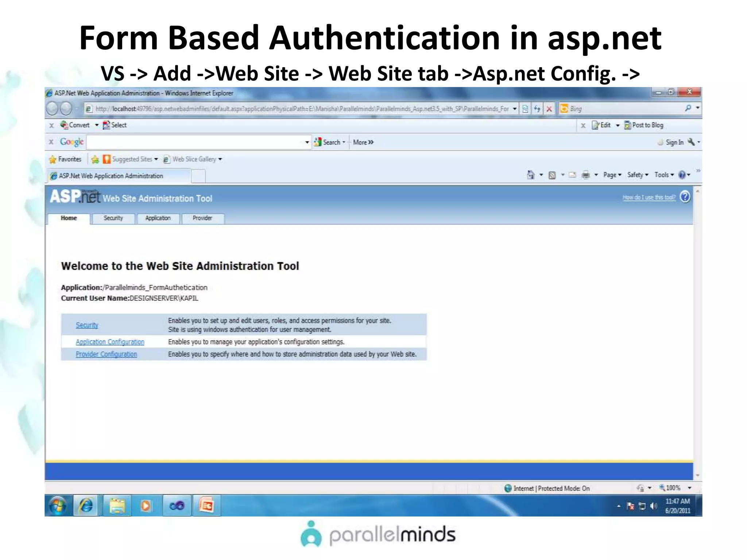Click the Print icon in command bar

coord(585,175)
